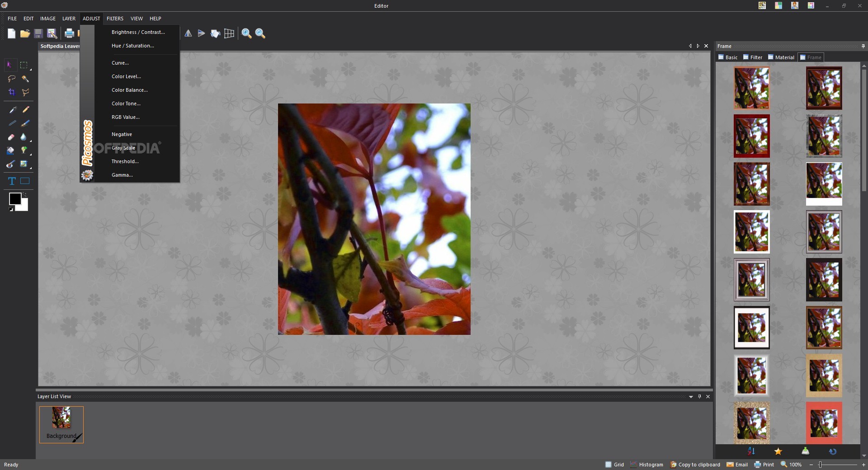868x470 pixels.
Task: Create a new image with the New icon
Action: (11, 33)
